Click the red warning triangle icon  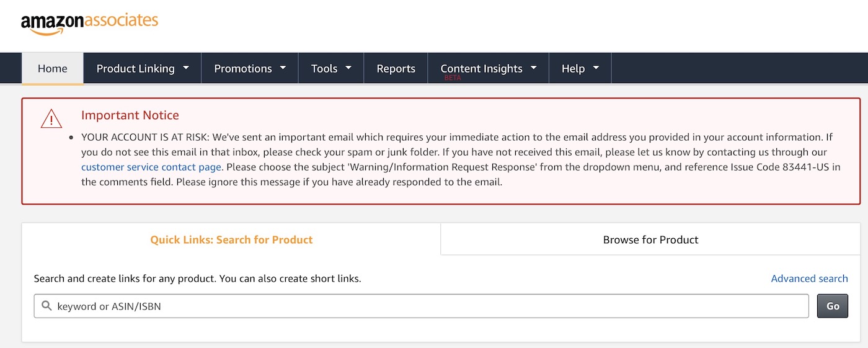[x=51, y=118]
